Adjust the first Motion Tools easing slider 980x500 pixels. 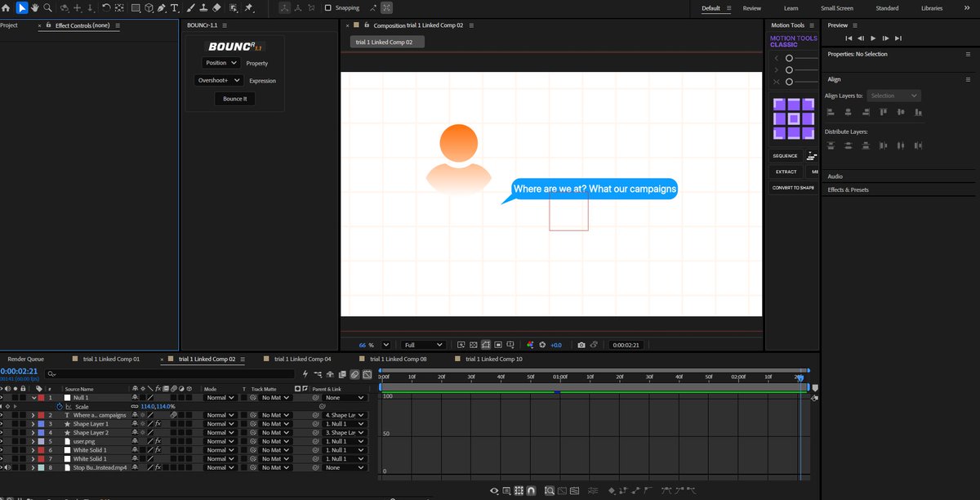[x=789, y=58]
